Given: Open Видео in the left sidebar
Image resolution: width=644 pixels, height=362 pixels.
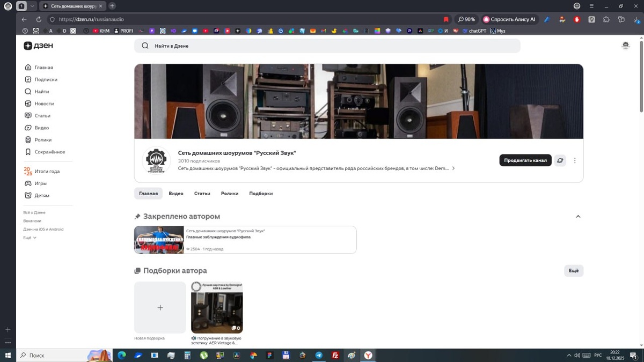Looking at the screenshot, I should pos(37,128).
